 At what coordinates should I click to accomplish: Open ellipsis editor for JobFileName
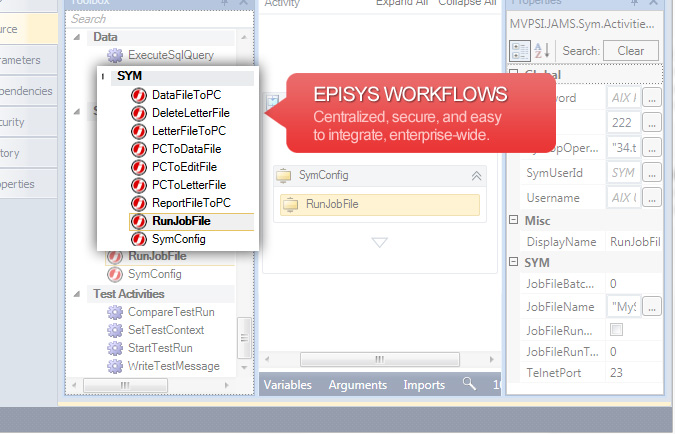[652, 307]
